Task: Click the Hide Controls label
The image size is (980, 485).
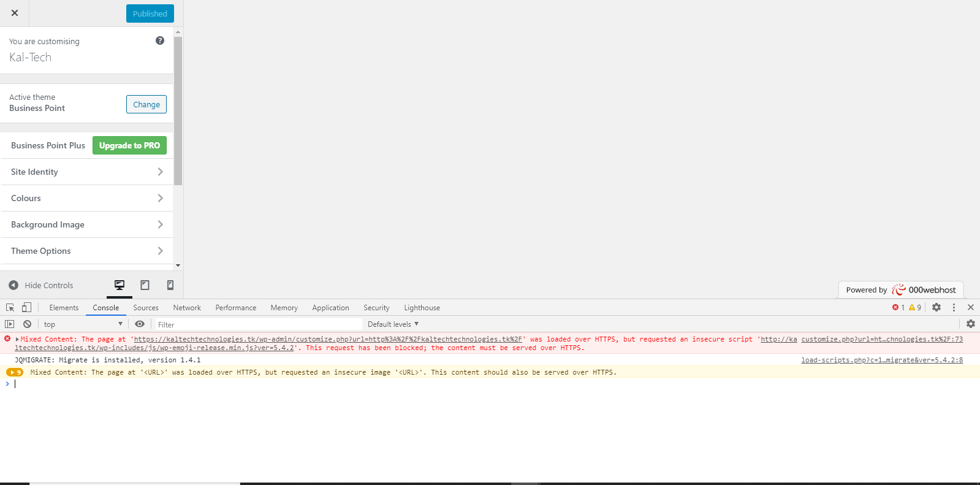Action: (49, 286)
